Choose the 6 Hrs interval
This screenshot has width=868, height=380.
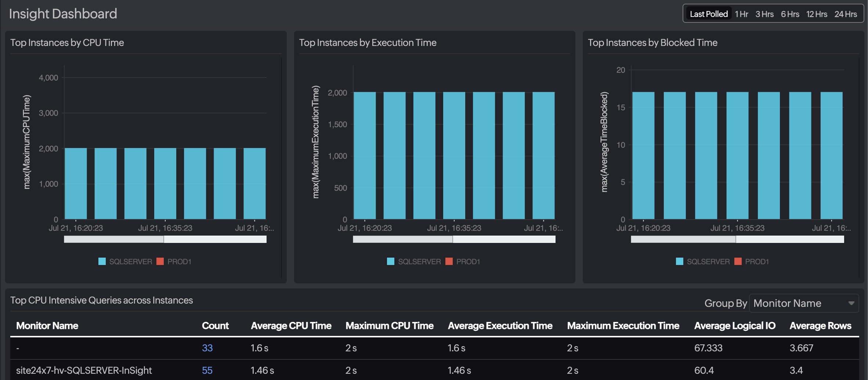[x=790, y=14]
